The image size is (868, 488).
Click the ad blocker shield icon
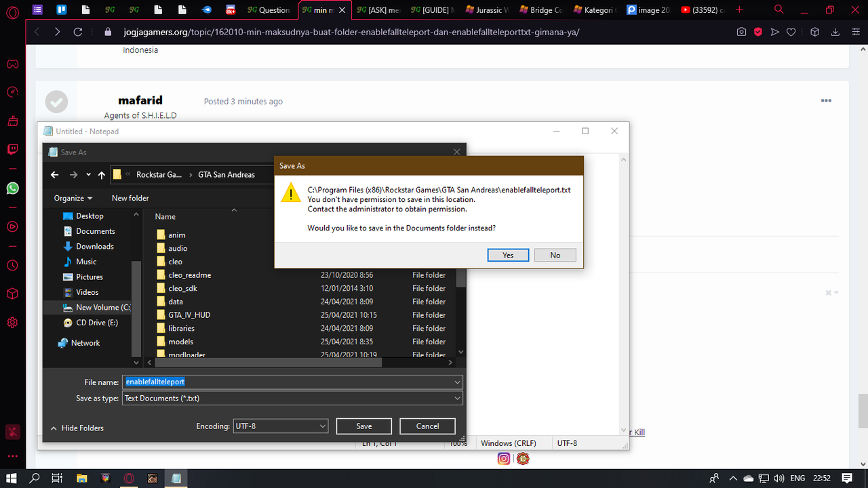(x=758, y=32)
